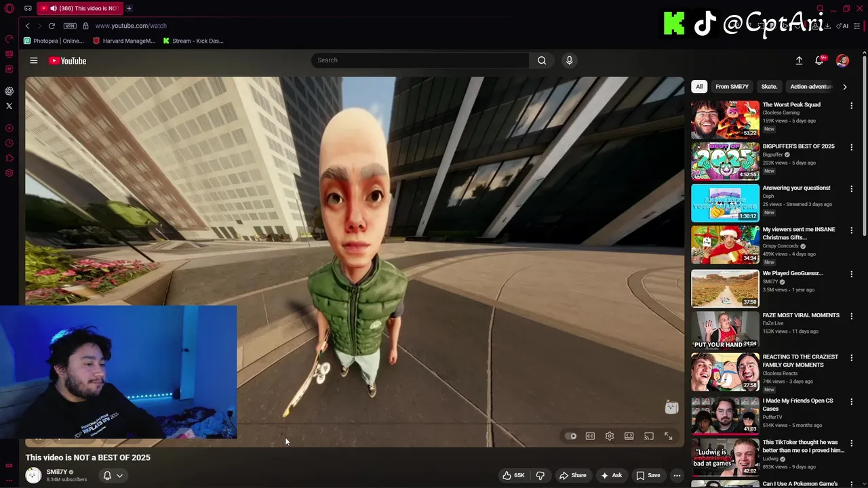Toggle theater mode in player
The height and width of the screenshot is (488, 868).
629,436
